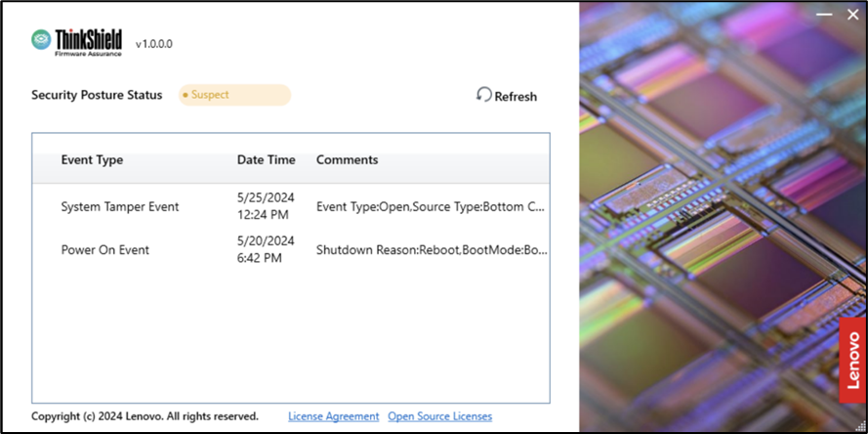
Task: Click the Refresh button
Action: (507, 96)
